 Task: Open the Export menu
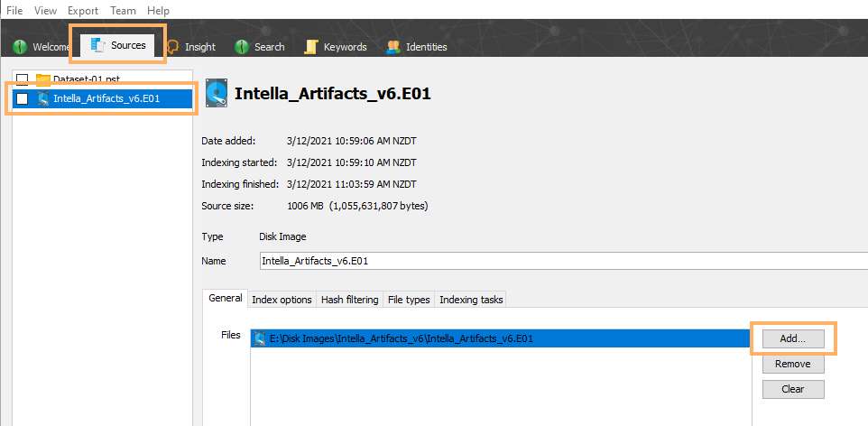[x=83, y=11]
